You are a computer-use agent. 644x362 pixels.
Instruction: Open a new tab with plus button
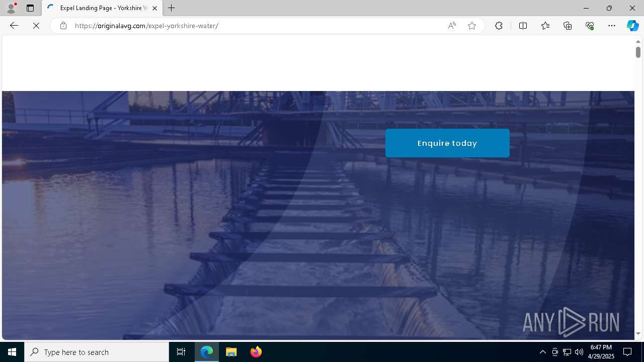pyautogui.click(x=172, y=8)
